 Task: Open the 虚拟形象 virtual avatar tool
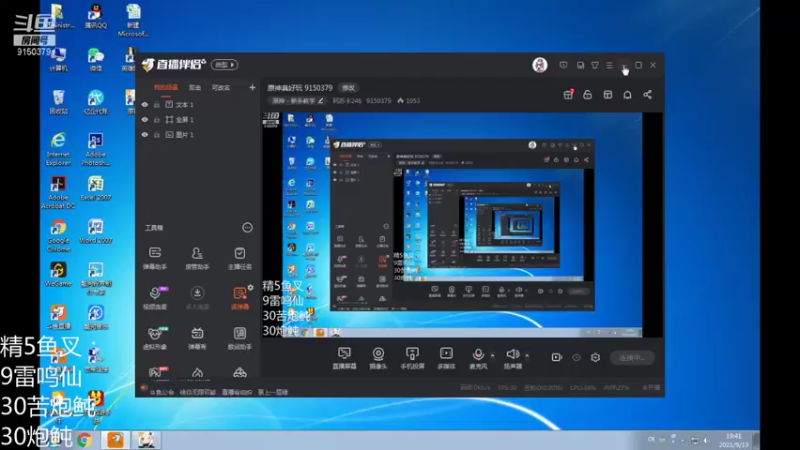(x=155, y=338)
